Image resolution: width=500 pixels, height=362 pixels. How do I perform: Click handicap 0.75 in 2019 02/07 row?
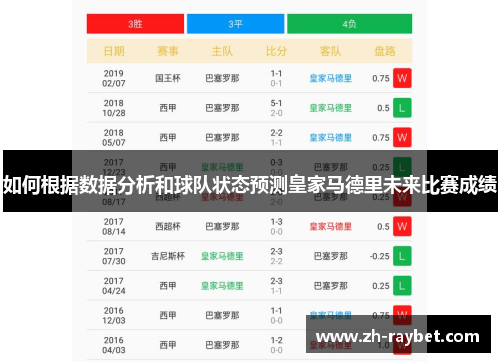click(381, 79)
